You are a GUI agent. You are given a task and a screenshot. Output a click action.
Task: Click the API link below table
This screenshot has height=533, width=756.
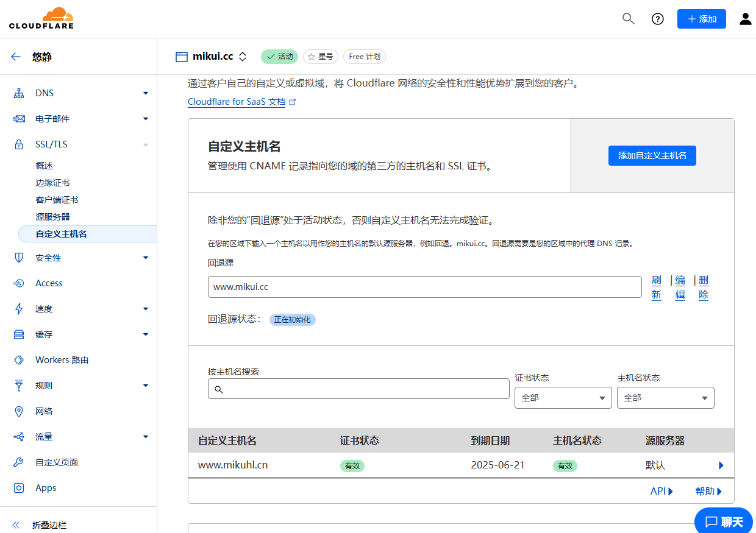tap(661, 491)
